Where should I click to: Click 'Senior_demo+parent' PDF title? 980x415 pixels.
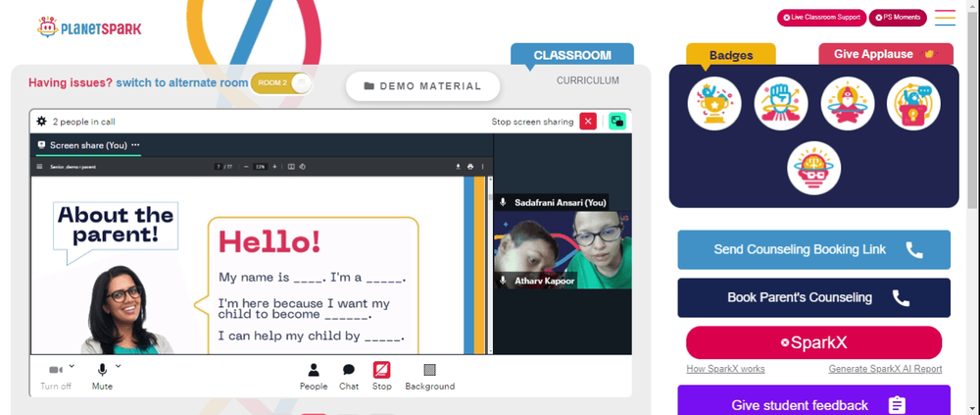73,167
